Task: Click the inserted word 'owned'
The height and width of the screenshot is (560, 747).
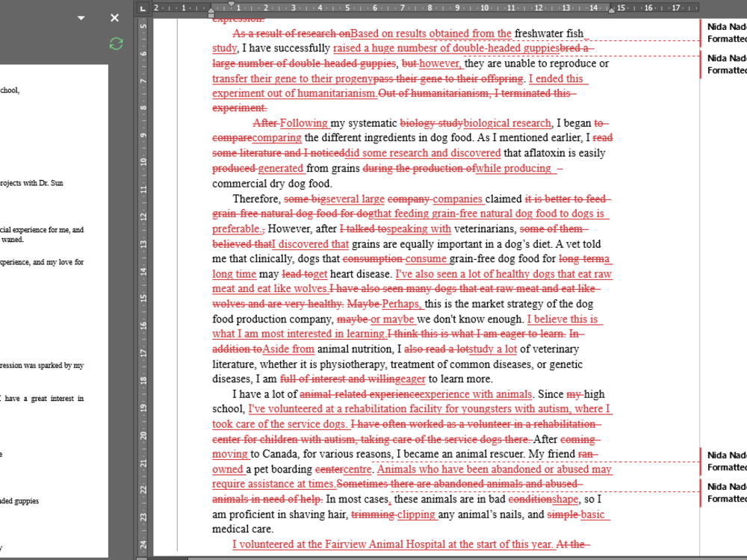Action: pyautogui.click(x=228, y=469)
